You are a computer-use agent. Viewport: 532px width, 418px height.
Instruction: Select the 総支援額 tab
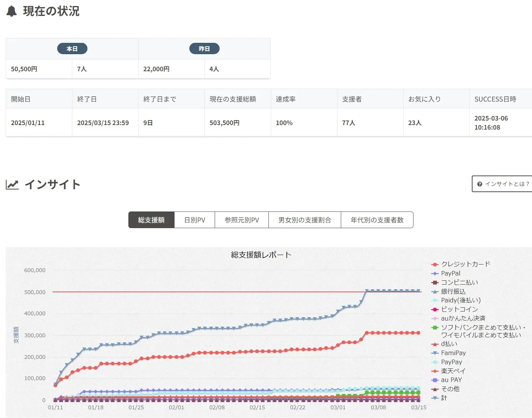point(151,220)
